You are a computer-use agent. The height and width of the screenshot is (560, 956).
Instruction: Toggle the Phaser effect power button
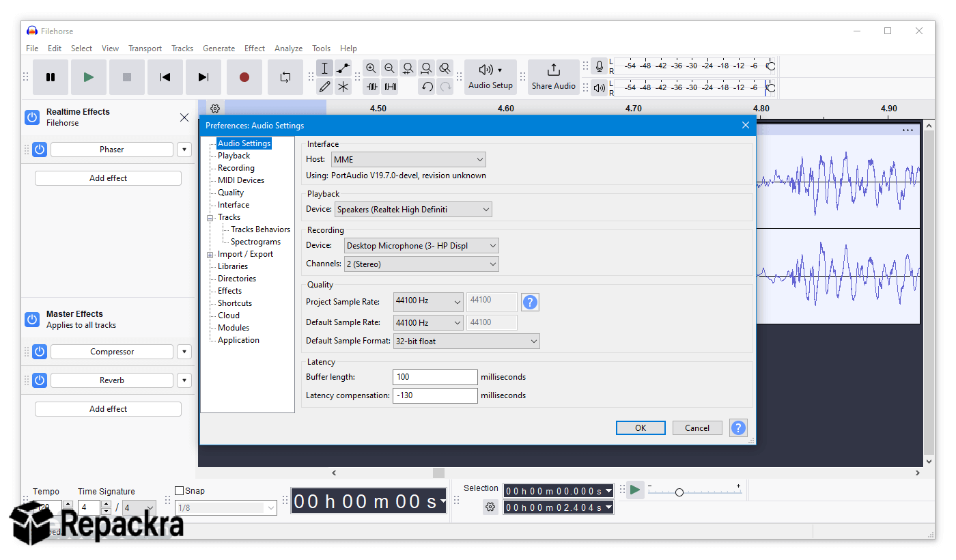[x=40, y=150]
